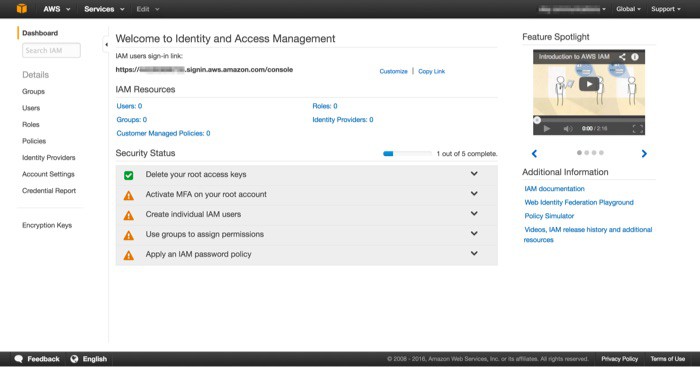
Task: Mute the video with the speaker icon
Action: [x=567, y=129]
